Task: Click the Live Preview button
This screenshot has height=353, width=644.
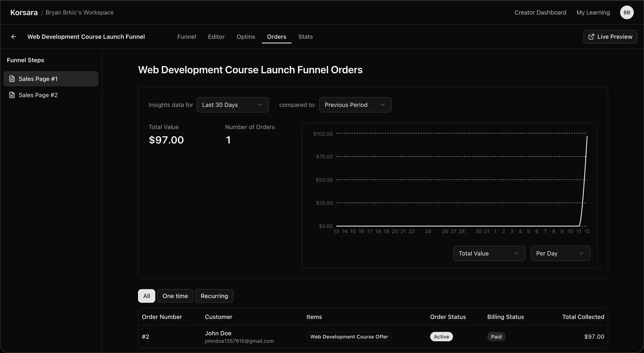Action: [x=610, y=37]
